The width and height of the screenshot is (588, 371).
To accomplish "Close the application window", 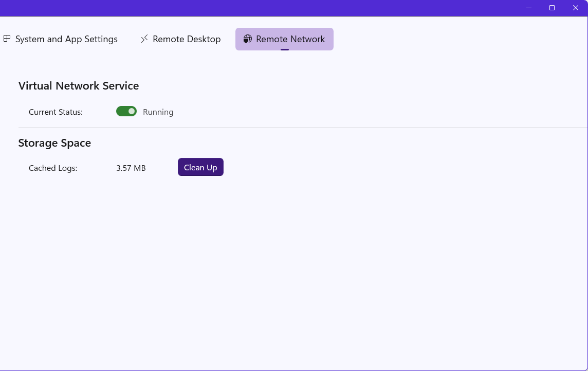I will click(576, 8).
